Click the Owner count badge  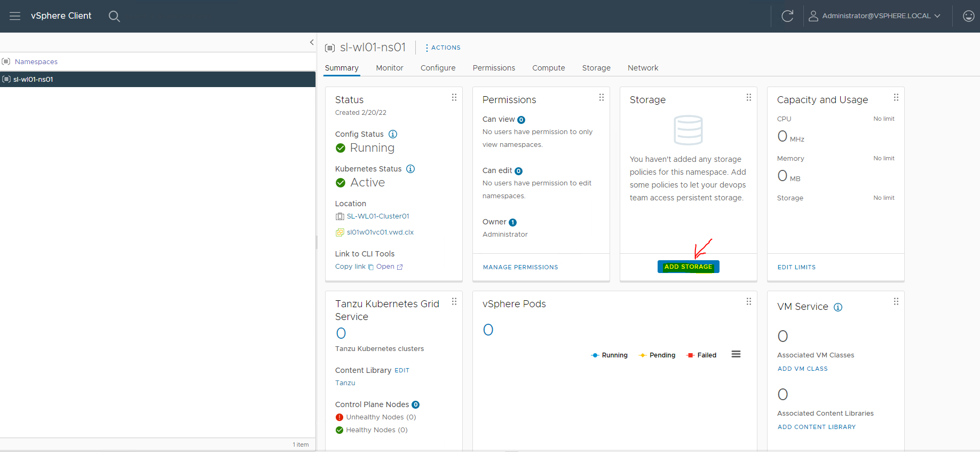point(512,223)
